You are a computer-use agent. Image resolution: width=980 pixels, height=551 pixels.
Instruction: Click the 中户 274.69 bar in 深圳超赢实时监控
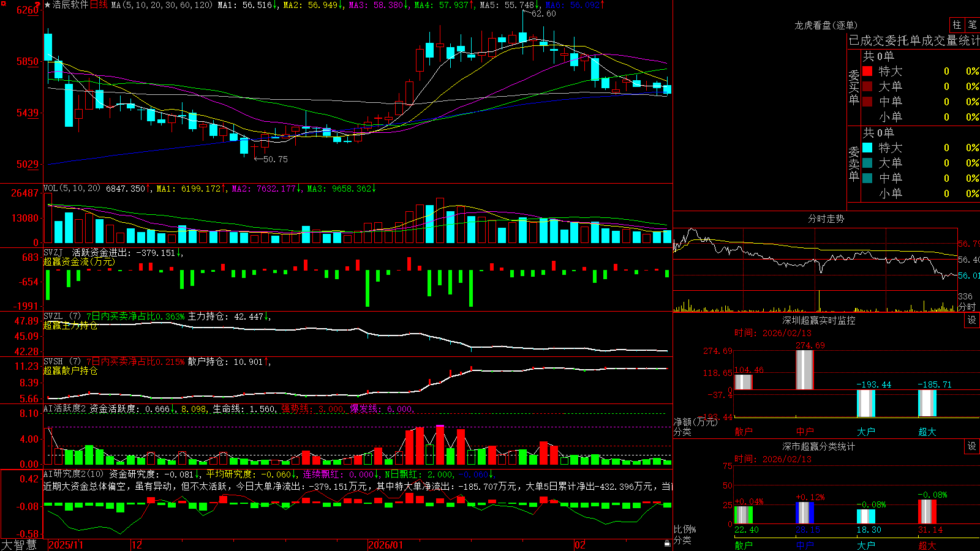(804, 370)
